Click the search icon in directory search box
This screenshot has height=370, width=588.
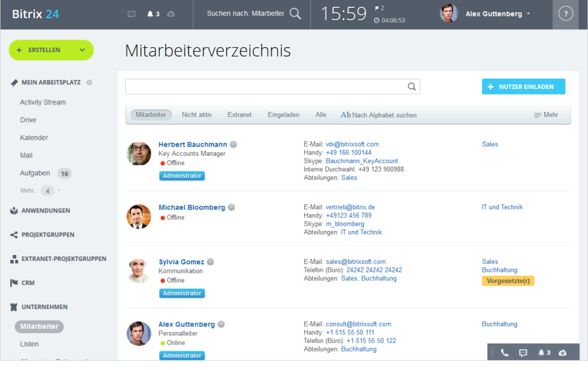pos(412,87)
